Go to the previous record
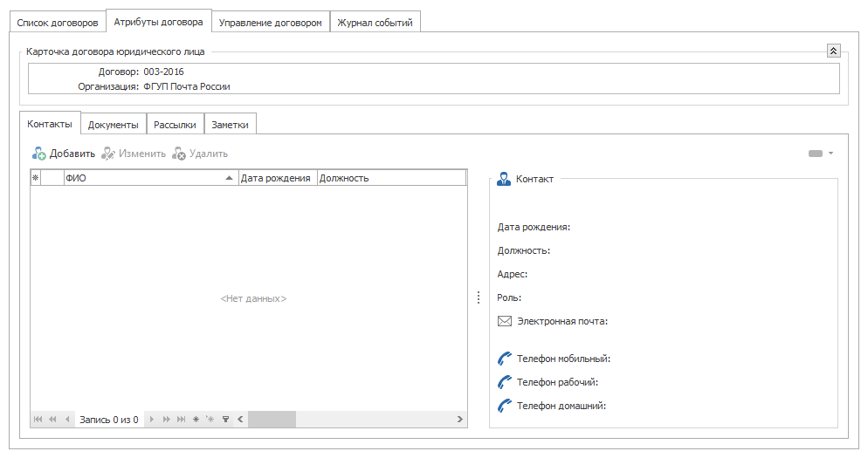868x458 pixels. tap(67, 420)
